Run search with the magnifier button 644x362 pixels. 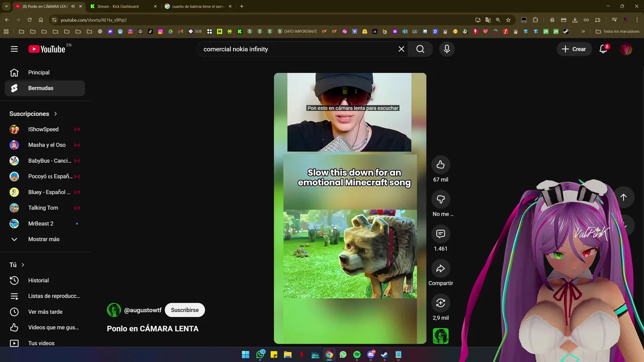coord(420,49)
